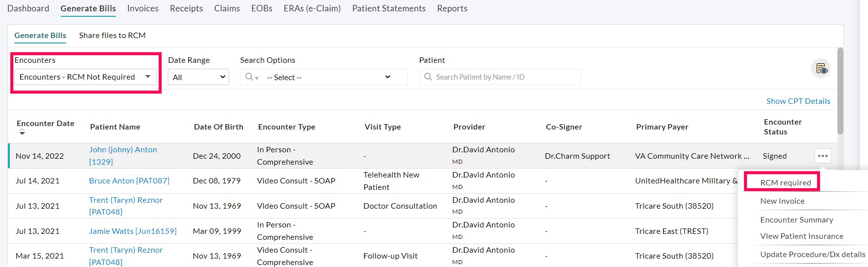Click the sort arrow under Encounter Date
The width and height of the screenshot is (868, 267).
pos(22,133)
